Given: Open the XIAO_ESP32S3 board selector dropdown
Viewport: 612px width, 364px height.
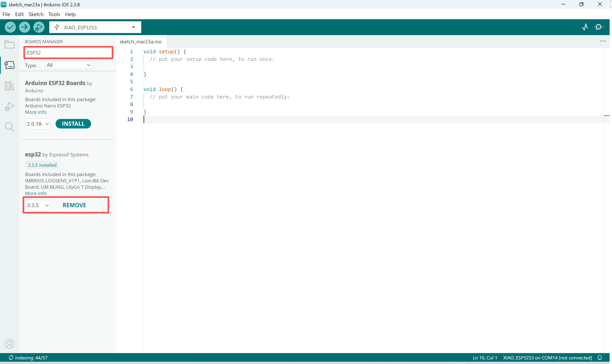Looking at the screenshot, I should click(95, 27).
